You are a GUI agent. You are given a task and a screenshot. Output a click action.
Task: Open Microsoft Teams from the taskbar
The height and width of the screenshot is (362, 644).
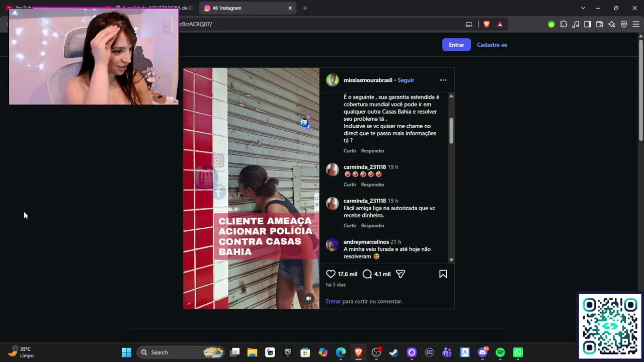[447, 352]
